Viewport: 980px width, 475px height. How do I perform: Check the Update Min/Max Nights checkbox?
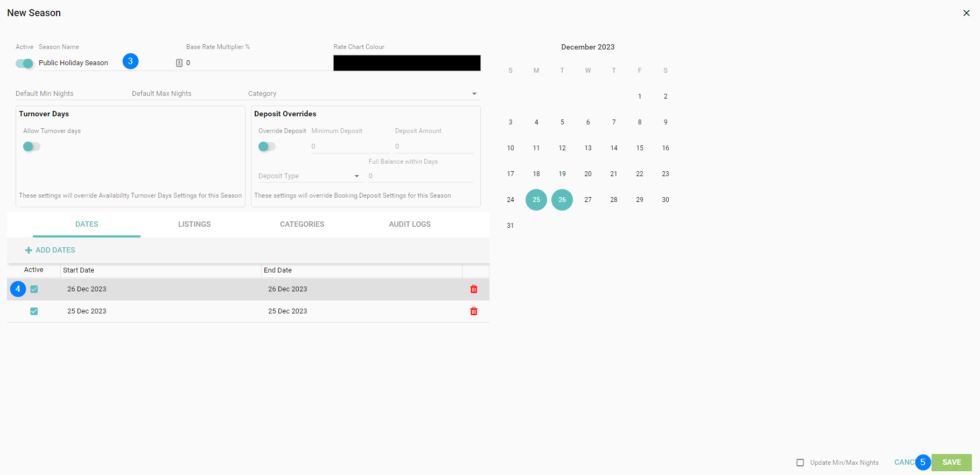coord(800,463)
